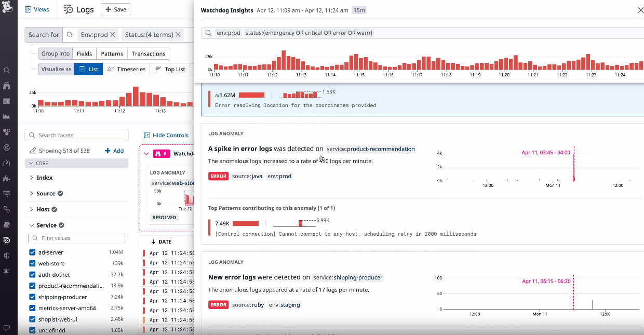Open the UX Monitoring icon in sidebar
The image size is (644, 335).
[x=7, y=271]
